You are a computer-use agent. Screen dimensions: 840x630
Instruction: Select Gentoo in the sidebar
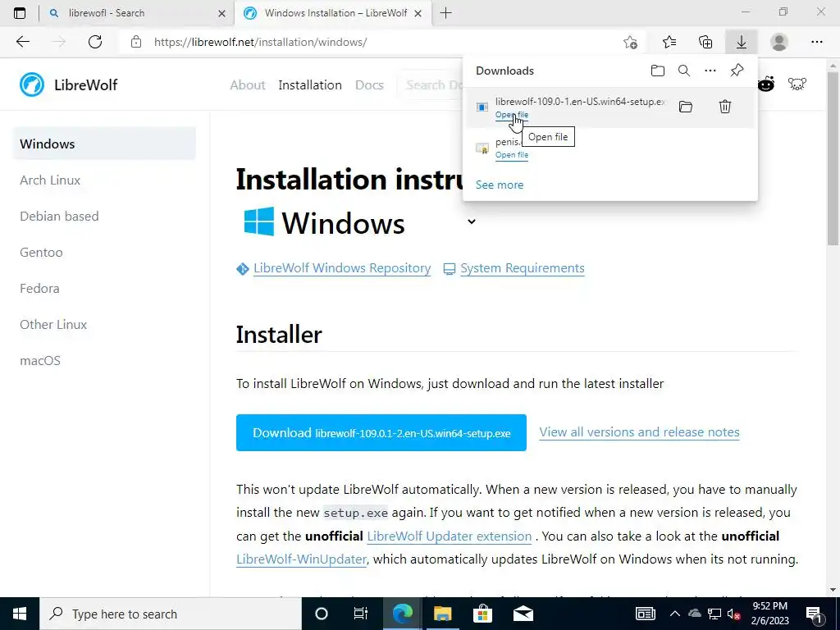41,253
